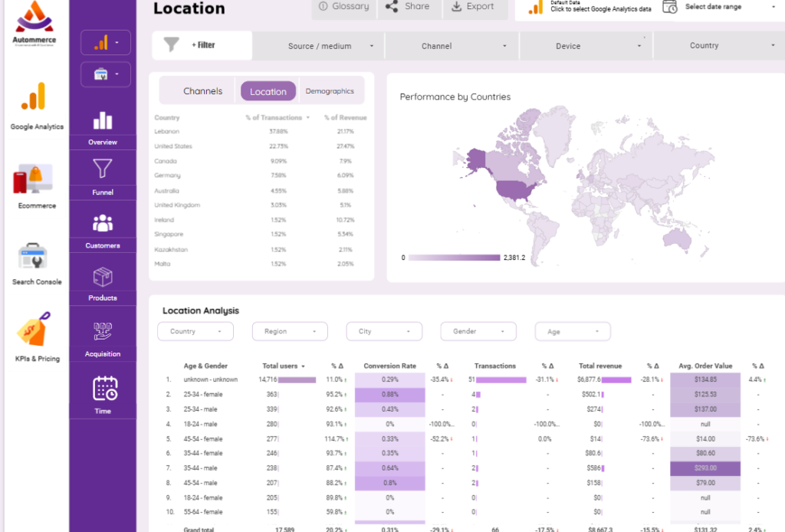Click the Share icon
785x532 pixels.
tap(392, 6)
